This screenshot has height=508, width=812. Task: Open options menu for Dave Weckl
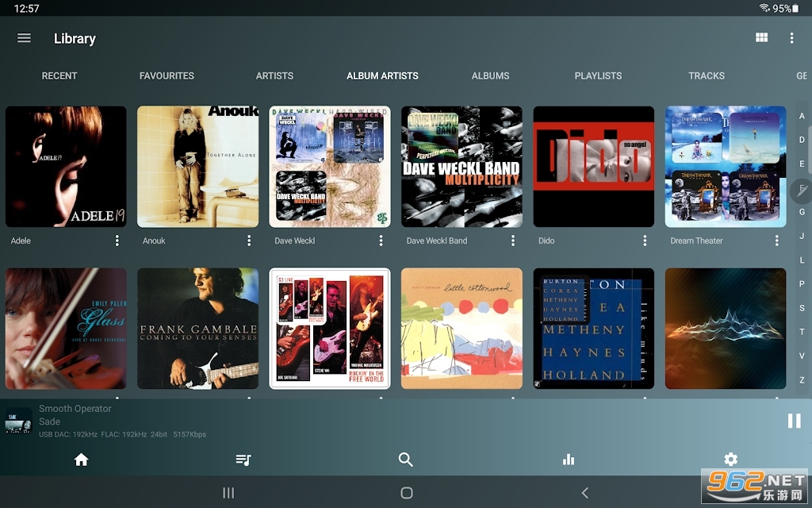tap(381, 241)
